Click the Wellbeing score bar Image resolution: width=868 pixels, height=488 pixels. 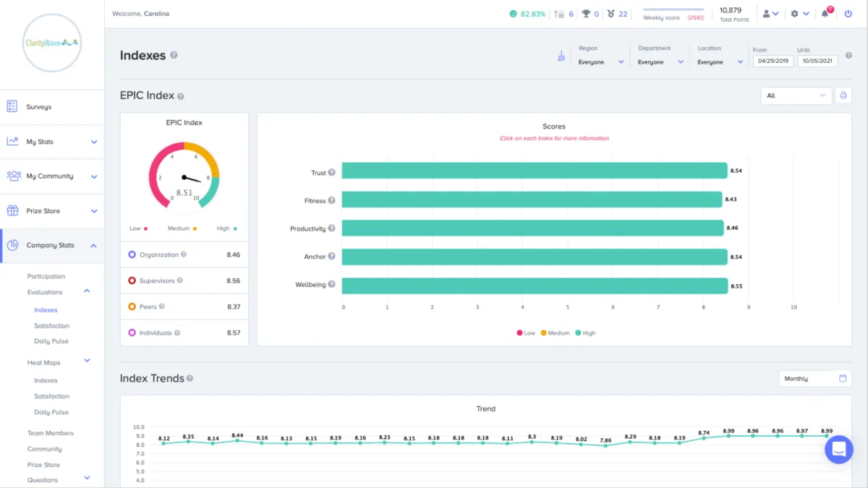pyautogui.click(x=534, y=286)
